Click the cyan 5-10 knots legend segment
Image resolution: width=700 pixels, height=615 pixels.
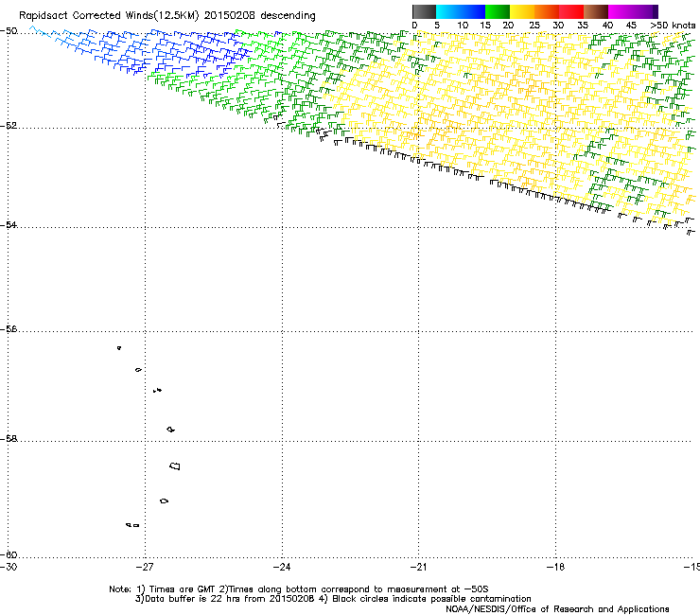pyautogui.click(x=448, y=11)
